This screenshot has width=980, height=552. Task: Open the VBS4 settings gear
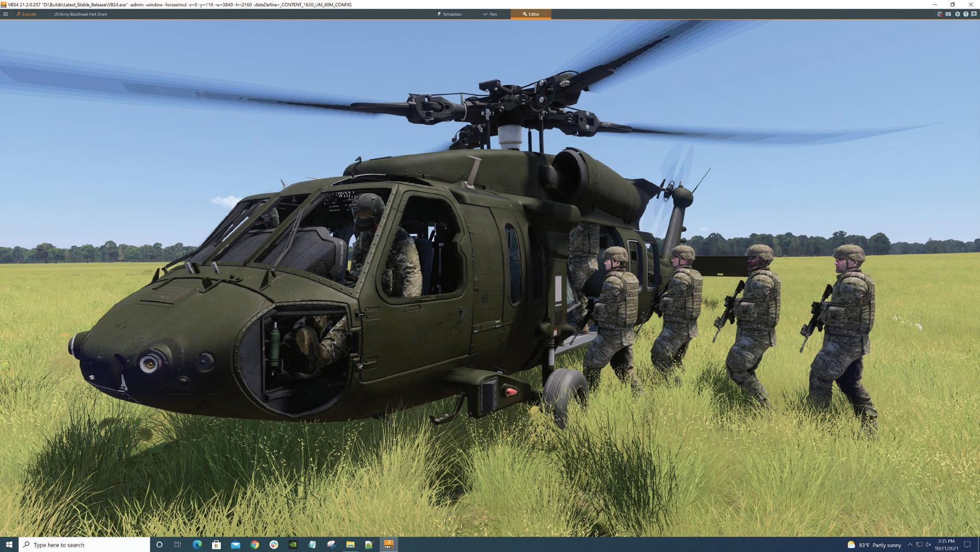pyautogui.click(x=958, y=14)
